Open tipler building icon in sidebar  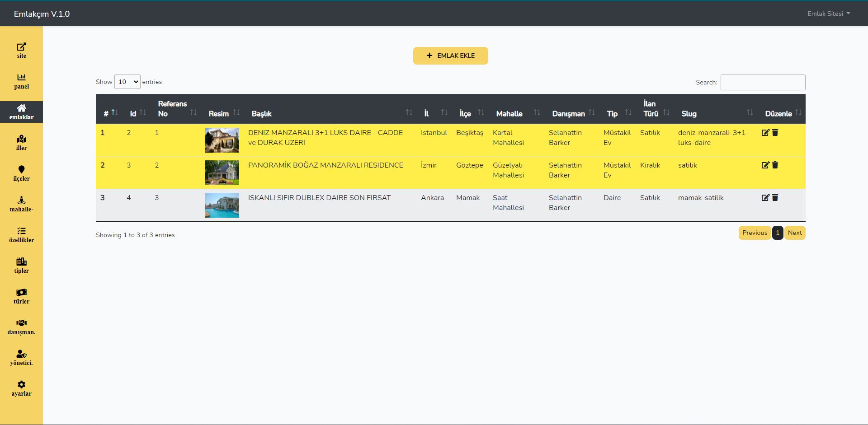(21, 262)
